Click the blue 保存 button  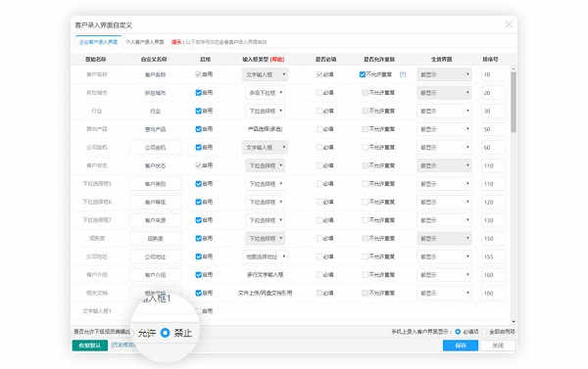461,346
